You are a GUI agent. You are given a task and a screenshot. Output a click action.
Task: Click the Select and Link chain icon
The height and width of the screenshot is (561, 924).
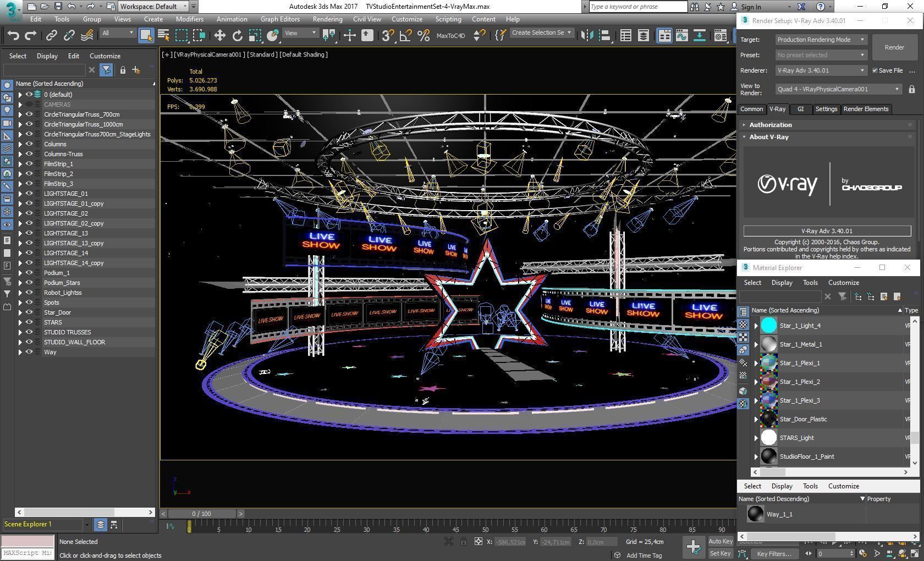point(51,36)
